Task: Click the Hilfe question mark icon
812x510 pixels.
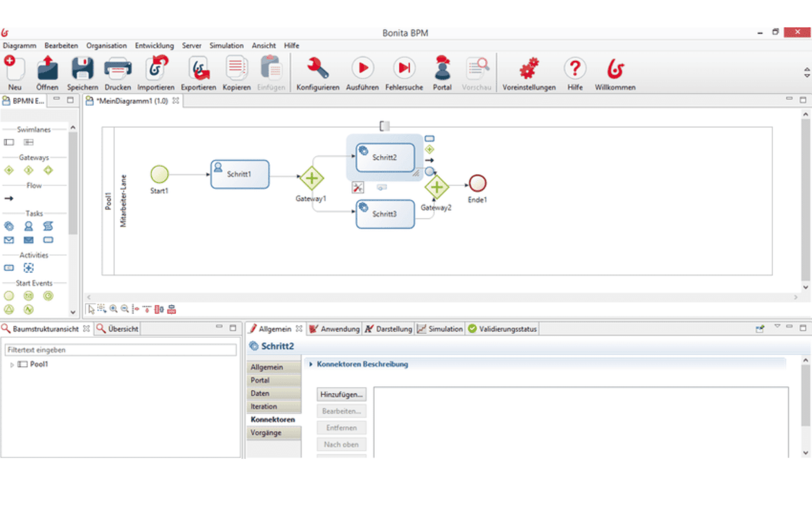Action: click(x=575, y=69)
